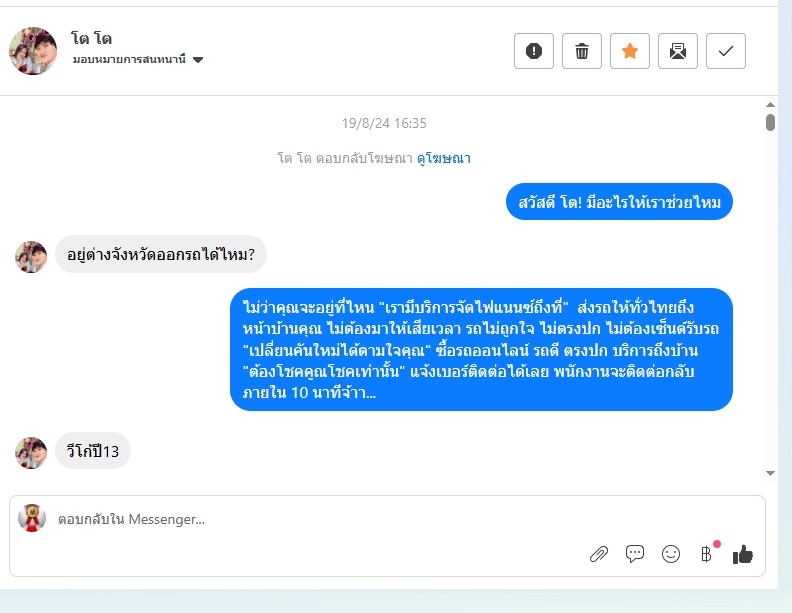The image size is (792, 613).
Task: Mark conversation unread with envelope icon
Action: click(677, 51)
